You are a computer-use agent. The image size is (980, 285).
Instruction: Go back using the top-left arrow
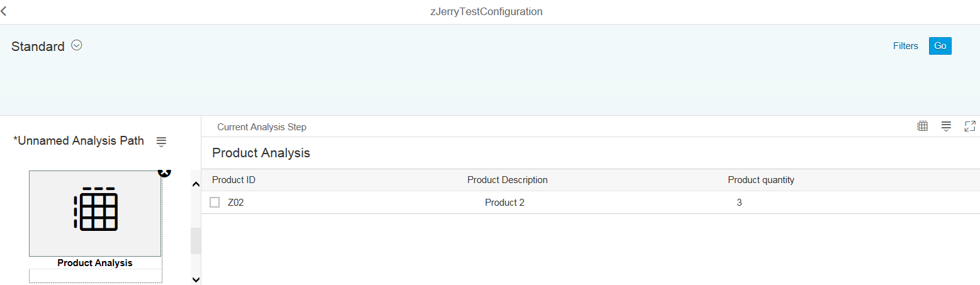coord(4,11)
